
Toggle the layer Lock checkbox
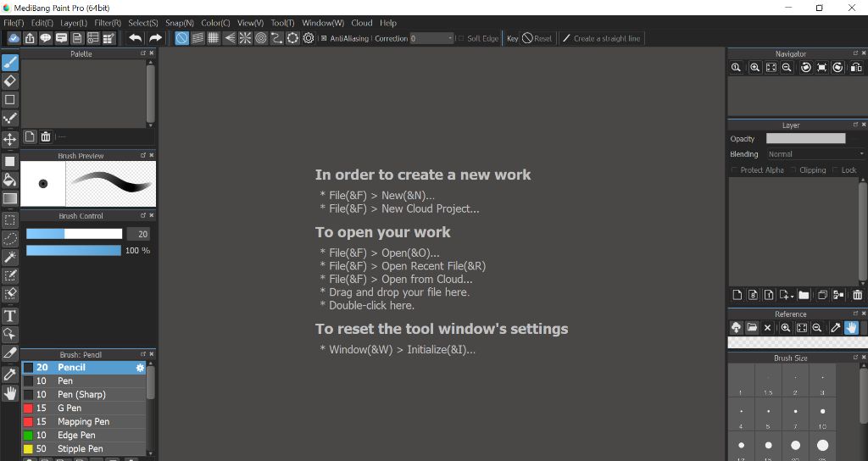(x=835, y=169)
